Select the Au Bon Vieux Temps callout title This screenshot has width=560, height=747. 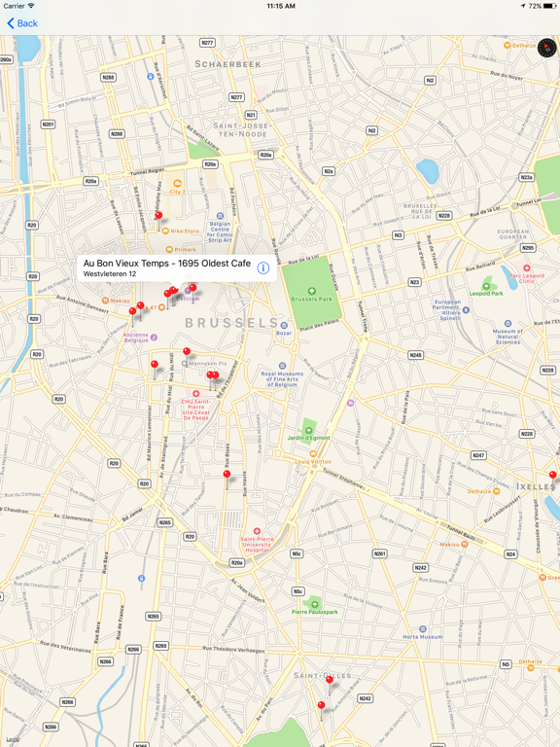coord(166,263)
